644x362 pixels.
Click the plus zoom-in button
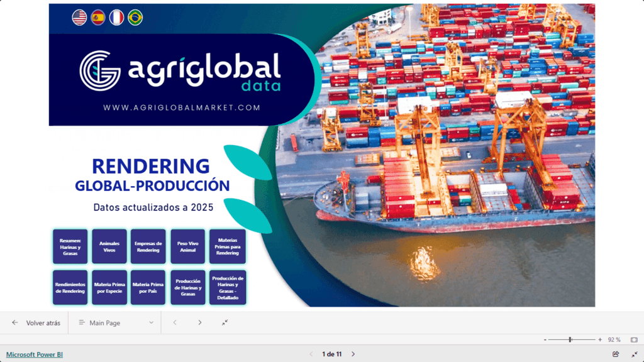point(600,339)
